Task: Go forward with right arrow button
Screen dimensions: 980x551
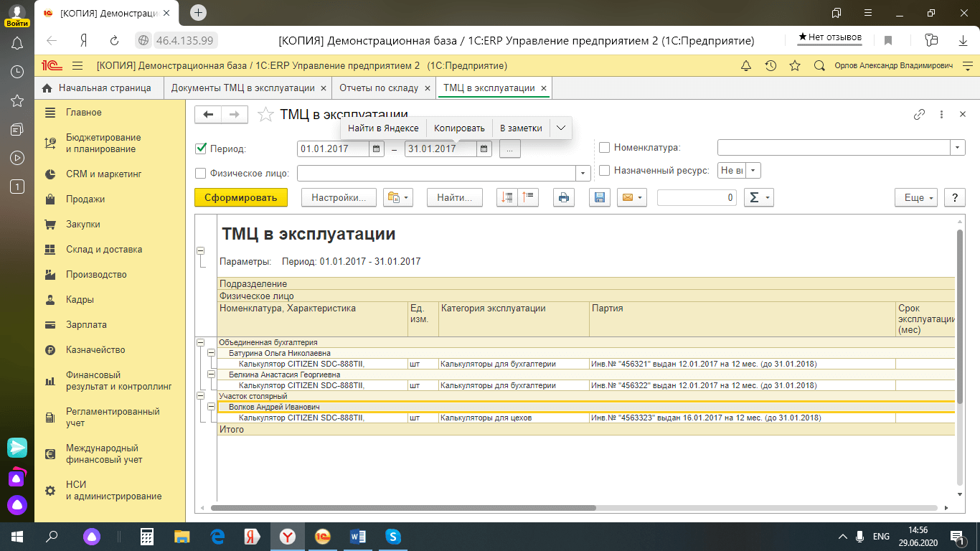Action: click(235, 114)
